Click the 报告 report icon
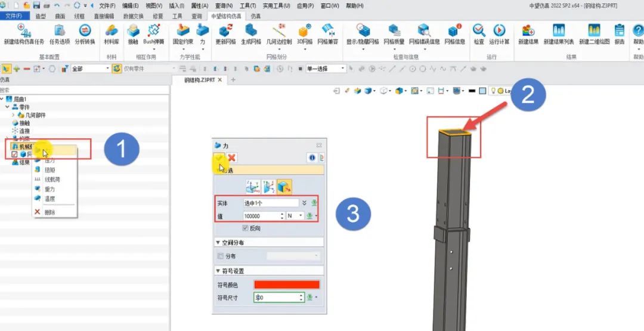Image resolution: width=644 pixels, height=331 pixels. pos(620,31)
